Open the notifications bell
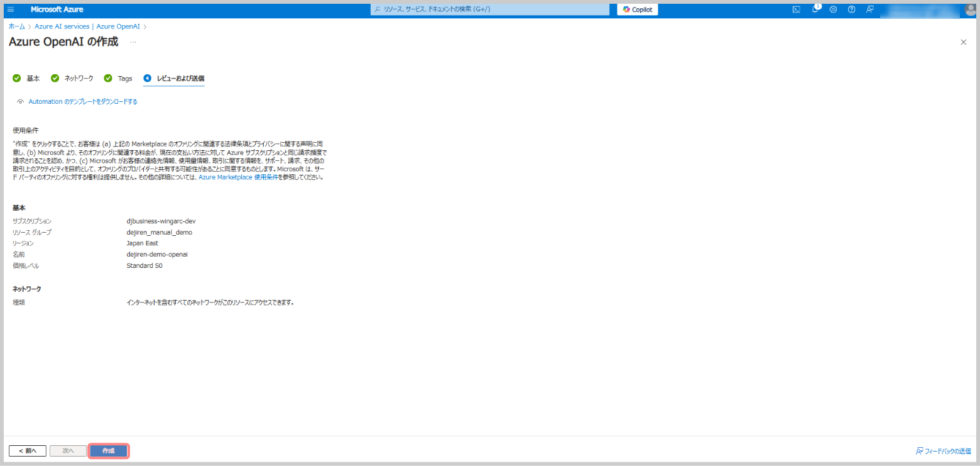The image size is (980, 466). [815, 9]
